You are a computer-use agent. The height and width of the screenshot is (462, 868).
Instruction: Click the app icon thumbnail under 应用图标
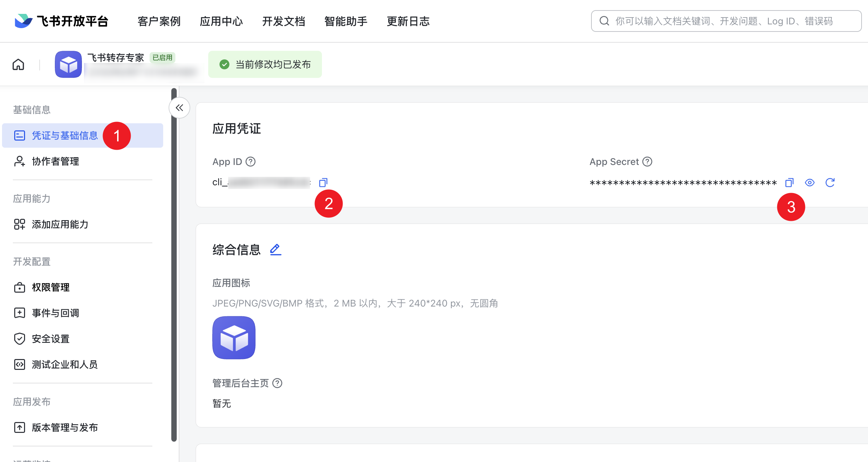pos(234,338)
